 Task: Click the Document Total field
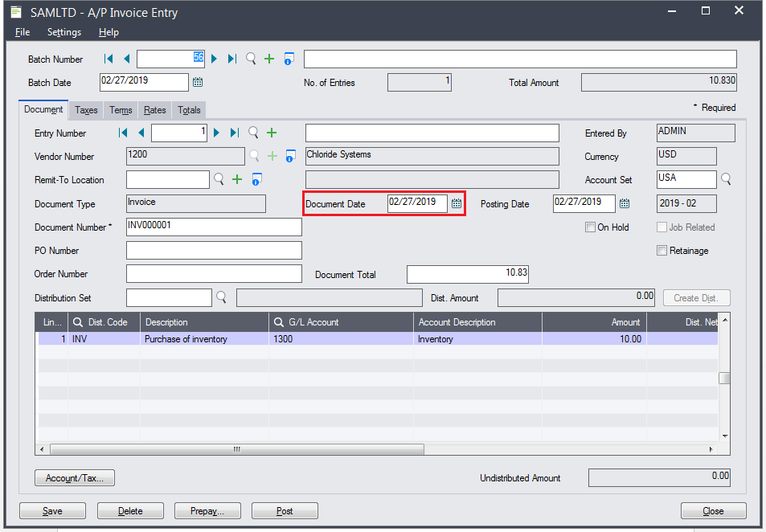point(468,274)
